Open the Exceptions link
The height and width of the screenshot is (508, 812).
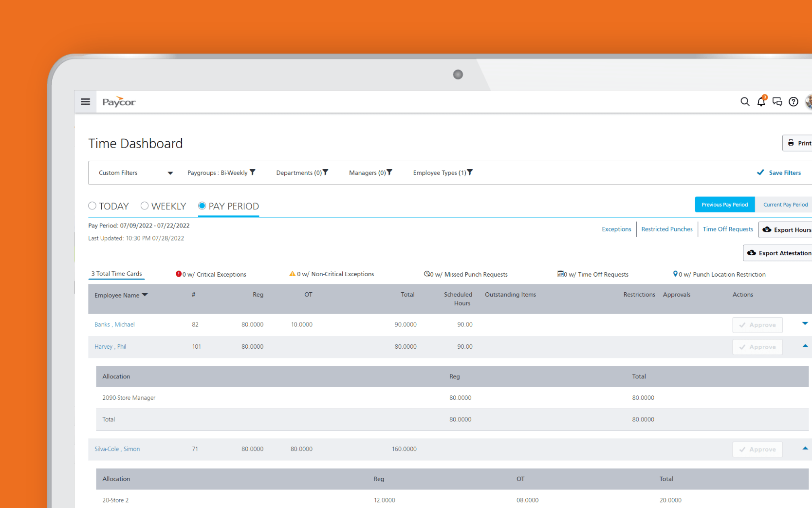coord(616,229)
